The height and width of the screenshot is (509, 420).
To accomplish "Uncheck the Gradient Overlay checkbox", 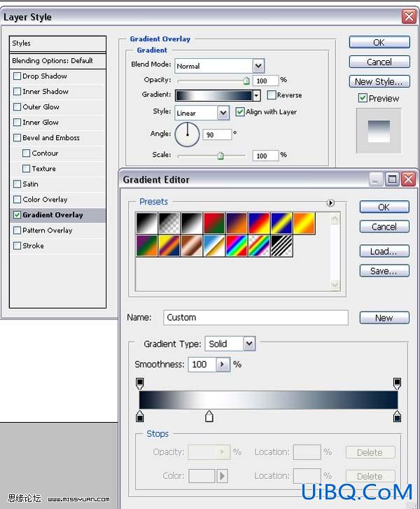I will [x=17, y=215].
